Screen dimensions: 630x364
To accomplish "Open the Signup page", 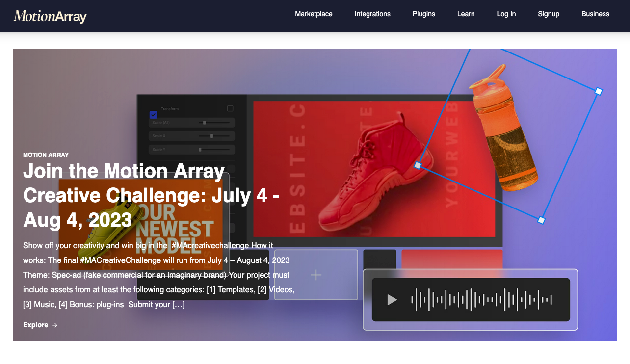I will (x=549, y=14).
